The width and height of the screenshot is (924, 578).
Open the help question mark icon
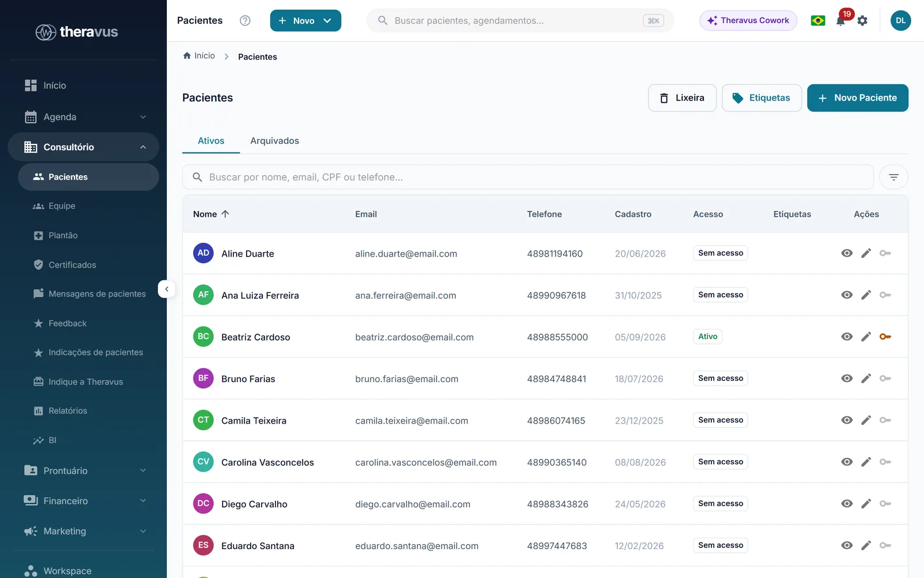click(x=245, y=21)
